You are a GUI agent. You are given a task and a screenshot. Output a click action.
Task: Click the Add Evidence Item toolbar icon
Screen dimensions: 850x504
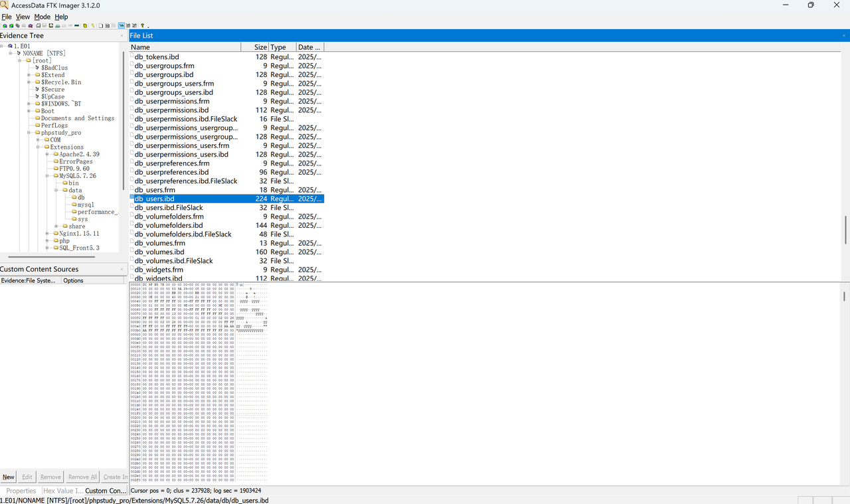point(4,26)
